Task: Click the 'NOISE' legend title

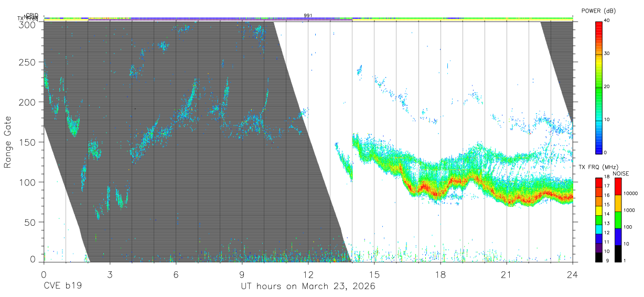Action: [621, 173]
